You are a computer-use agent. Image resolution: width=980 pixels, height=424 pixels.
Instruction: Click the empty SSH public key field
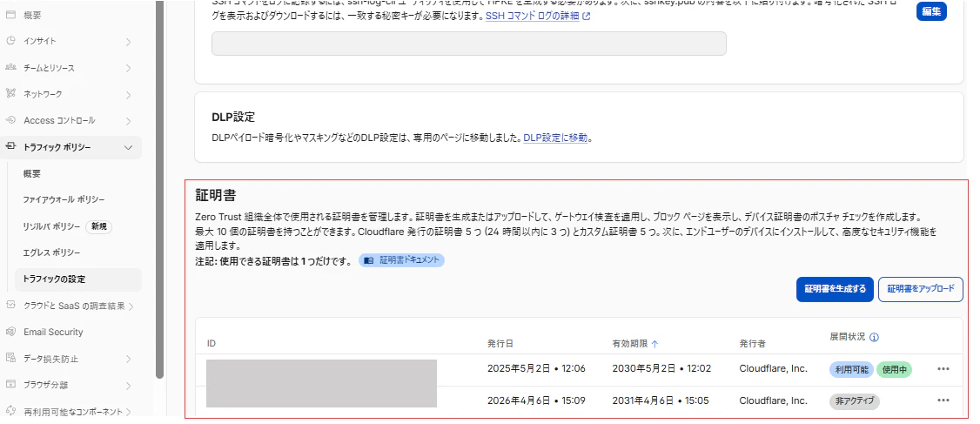(469, 44)
